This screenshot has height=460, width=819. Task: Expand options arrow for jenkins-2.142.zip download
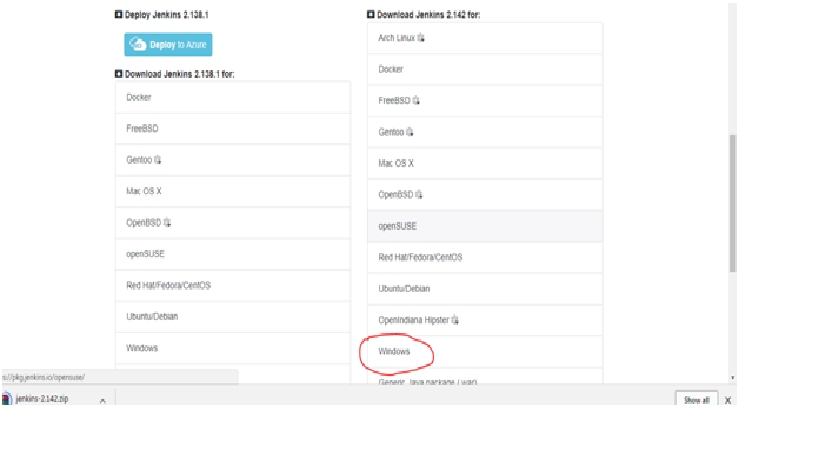pyautogui.click(x=103, y=400)
